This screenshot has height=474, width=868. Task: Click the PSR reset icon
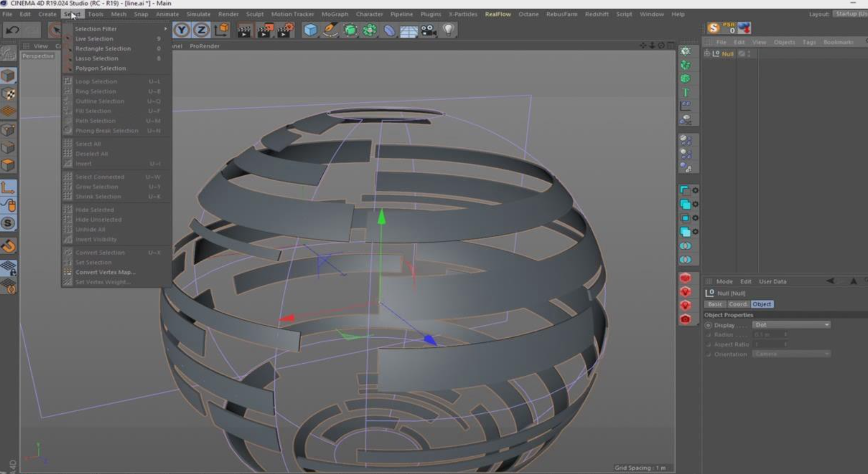[x=729, y=28]
